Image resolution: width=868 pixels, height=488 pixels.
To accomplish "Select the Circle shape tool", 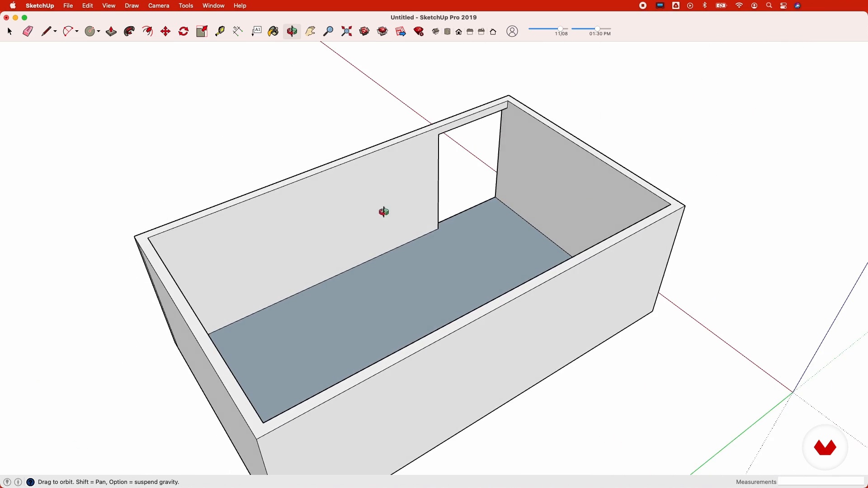I will pos(90,31).
